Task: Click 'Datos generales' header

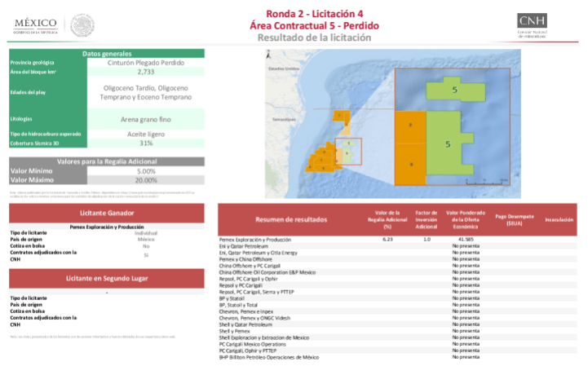Action: tap(107, 54)
